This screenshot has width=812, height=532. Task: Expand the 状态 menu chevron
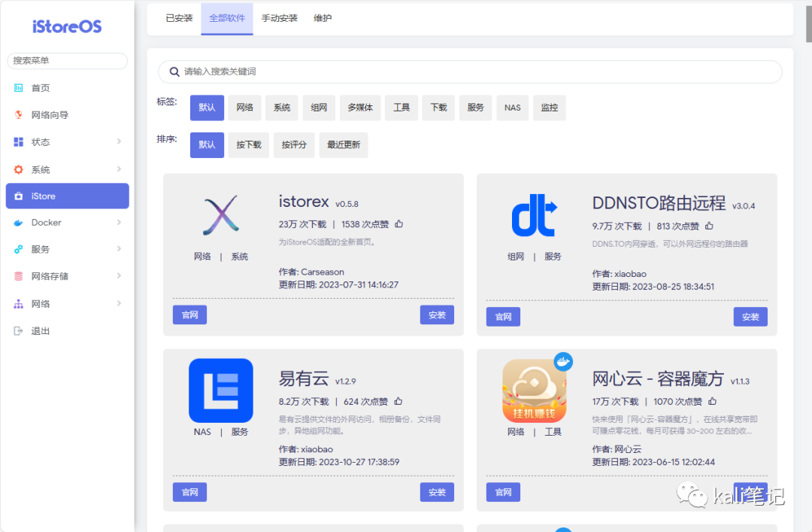(x=119, y=141)
